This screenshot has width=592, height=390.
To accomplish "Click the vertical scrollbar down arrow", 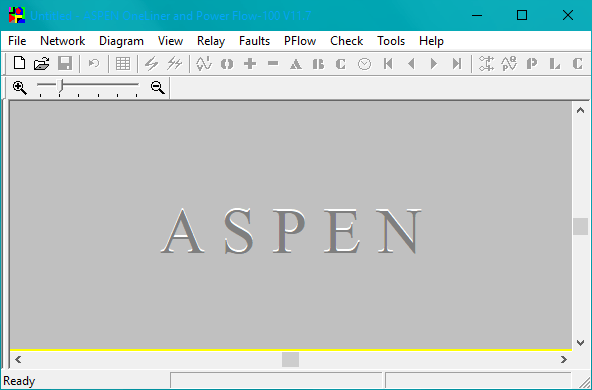I will [580, 342].
